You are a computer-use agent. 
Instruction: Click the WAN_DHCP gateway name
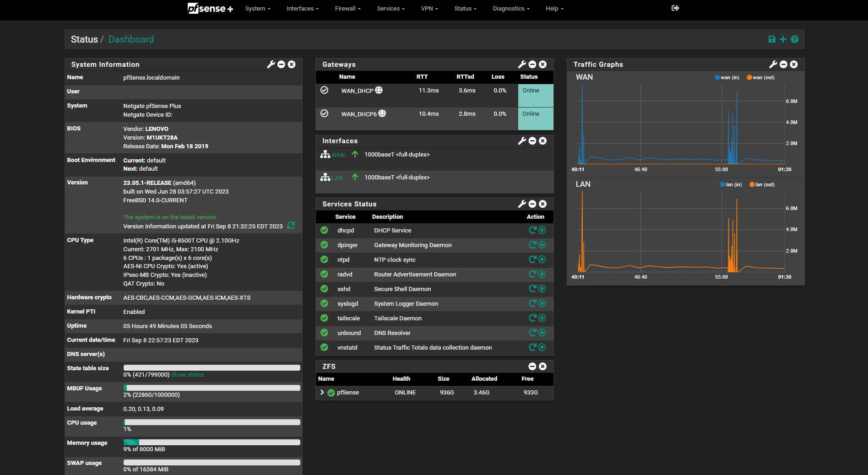tap(357, 91)
